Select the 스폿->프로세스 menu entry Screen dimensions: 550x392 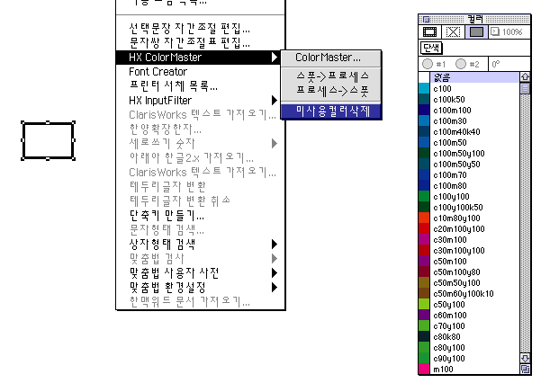(332, 77)
